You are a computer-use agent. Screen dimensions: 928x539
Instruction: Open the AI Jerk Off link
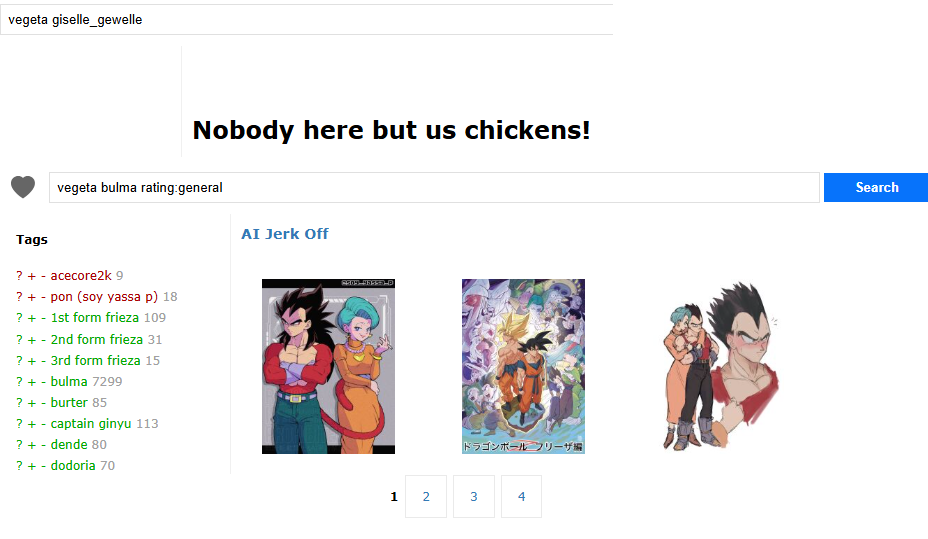(285, 234)
